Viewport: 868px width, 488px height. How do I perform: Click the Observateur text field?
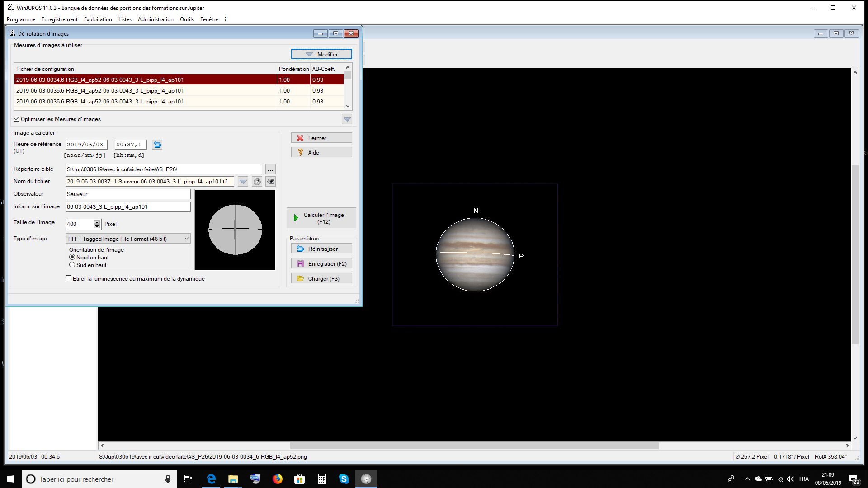click(127, 194)
